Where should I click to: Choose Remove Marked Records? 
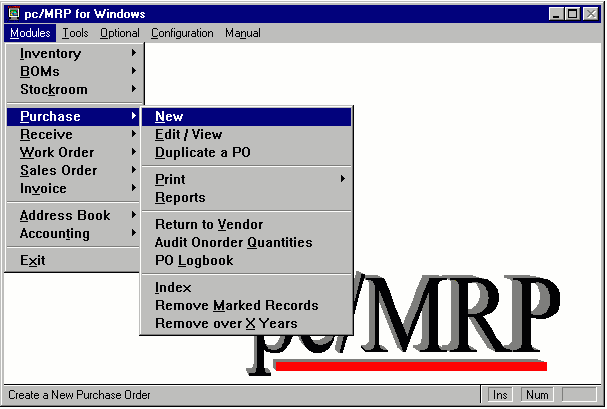tap(247, 306)
